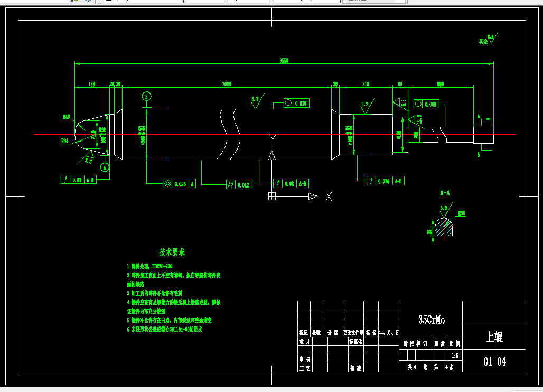Viewport: 543px width, 392px height.
Task: Click the sheet count text 共4张 第4张
Action: [430, 367]
